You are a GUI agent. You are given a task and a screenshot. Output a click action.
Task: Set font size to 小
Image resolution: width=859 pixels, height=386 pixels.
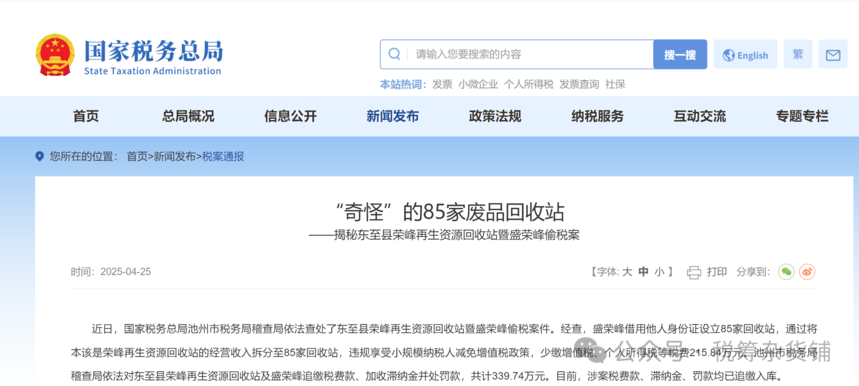(x=659, y=272)
